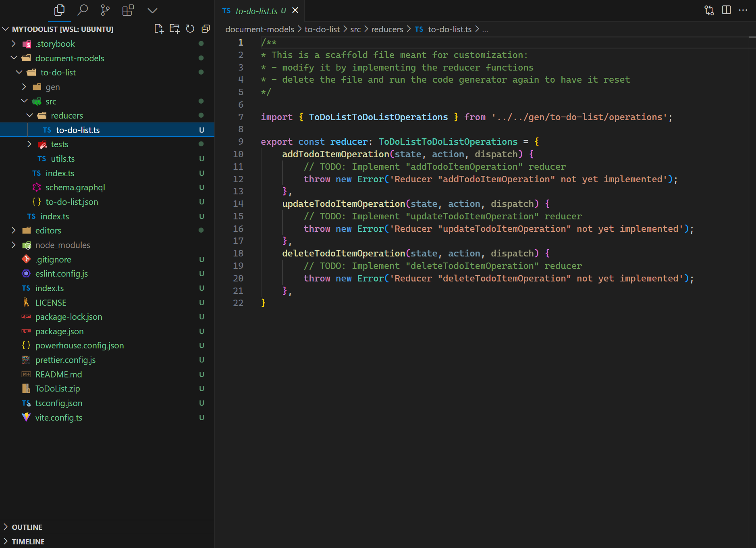Open eslint.config.js file
Viewport: 756px width, 548px height.
click(x=107, y=274)
